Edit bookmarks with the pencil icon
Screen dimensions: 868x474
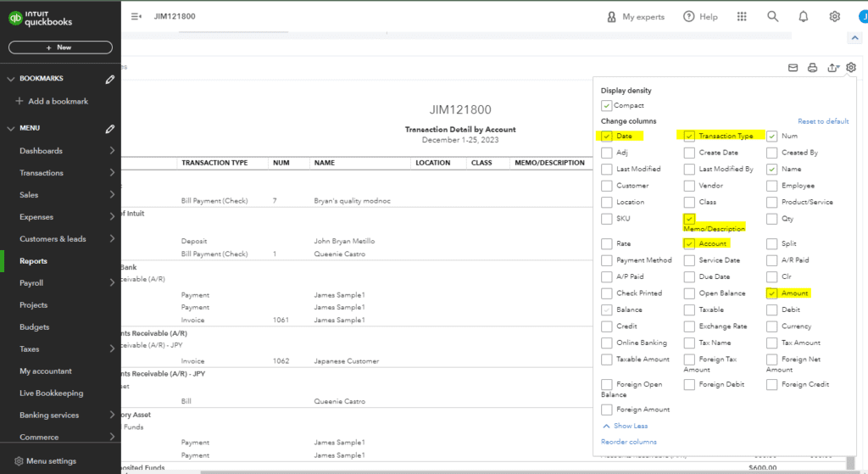[110, 79]
